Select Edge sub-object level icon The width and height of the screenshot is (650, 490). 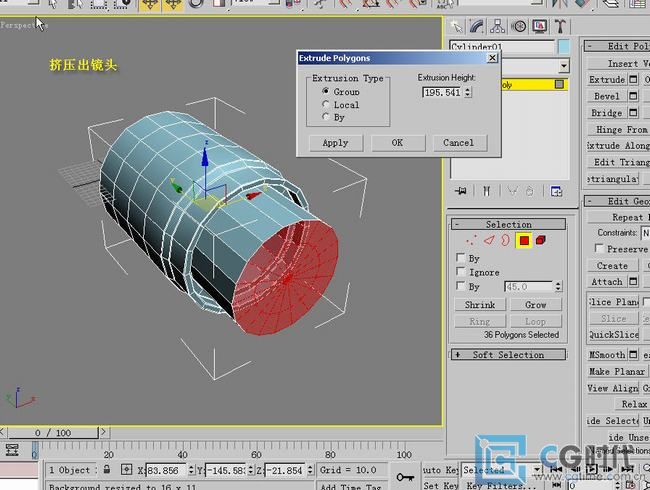pyautogui.click(x=490, y=240)
